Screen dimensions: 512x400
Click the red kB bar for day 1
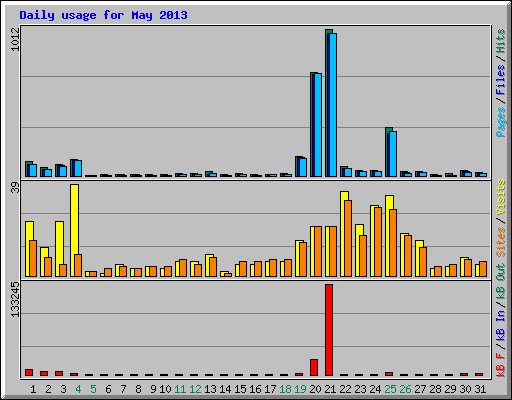coord(29,372)
